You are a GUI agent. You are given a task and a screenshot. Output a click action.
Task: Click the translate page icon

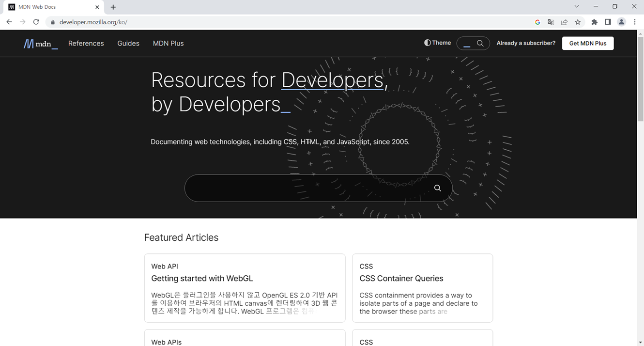point(551,22)
